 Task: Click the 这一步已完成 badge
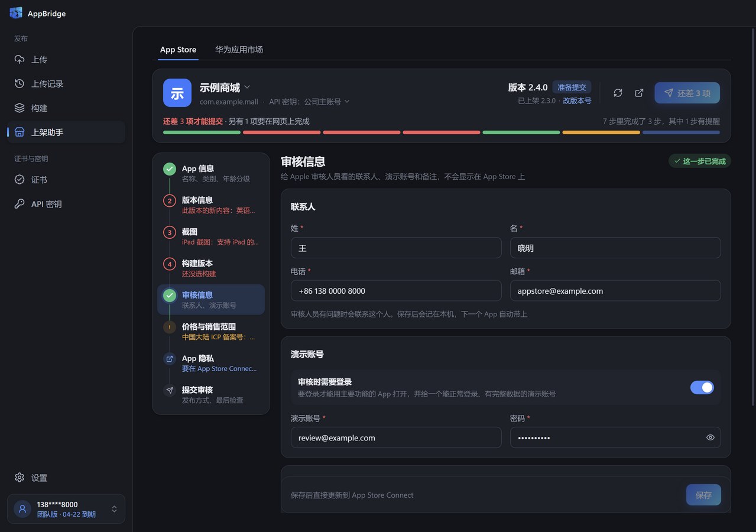700,161
